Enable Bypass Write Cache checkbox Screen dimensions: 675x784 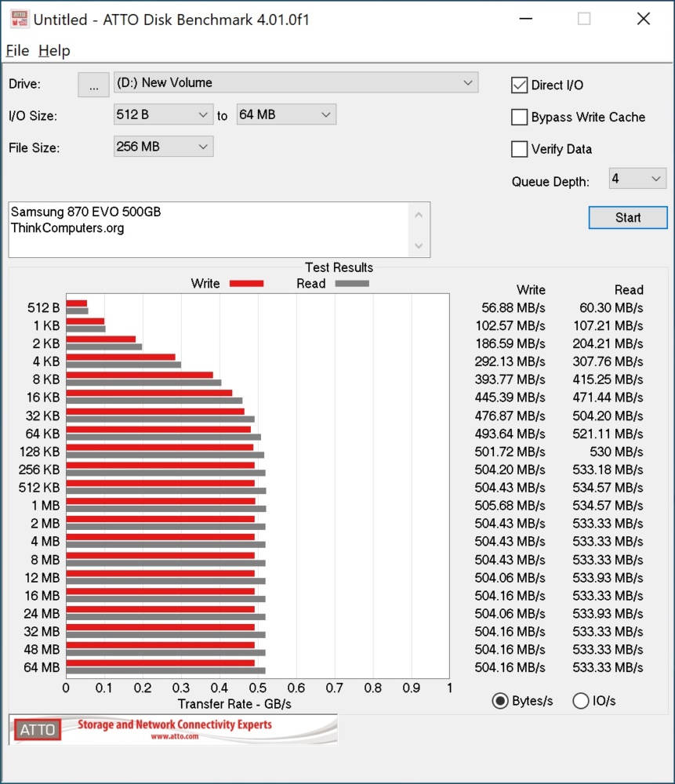[520, 117]
